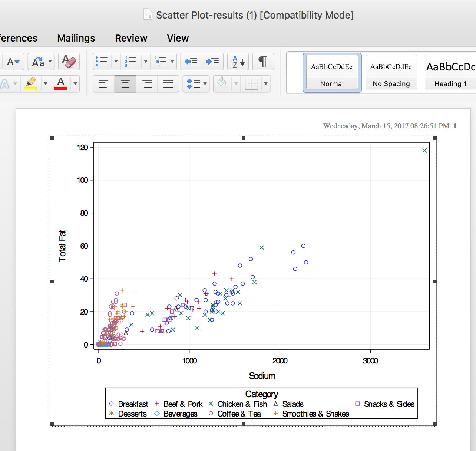This screenshot has width=476, height=451.
Task: Apply the Heading 1 style
Action: coord(450,73)
